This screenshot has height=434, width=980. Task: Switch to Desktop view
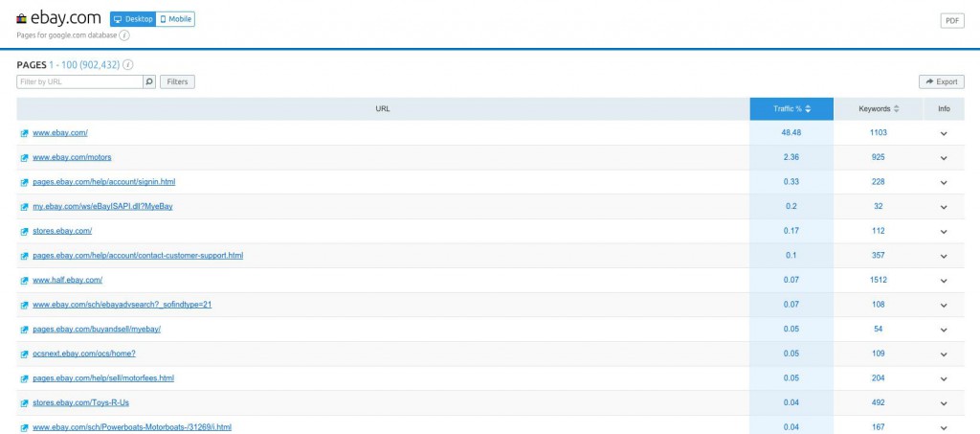pyautogui.click(x=133, y=19)
